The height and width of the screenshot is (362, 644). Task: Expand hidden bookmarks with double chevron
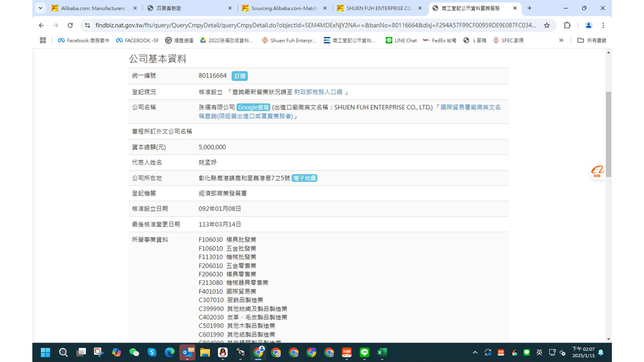(x=561, y=40)
